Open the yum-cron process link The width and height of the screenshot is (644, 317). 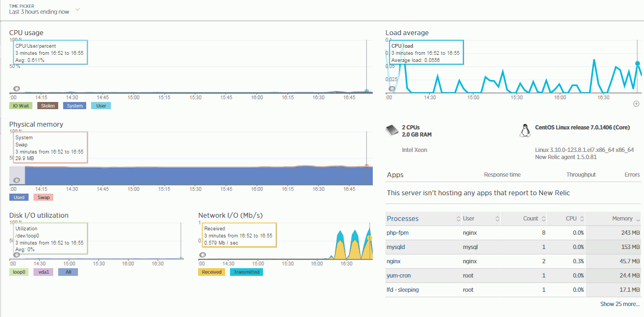click(399, 275)
